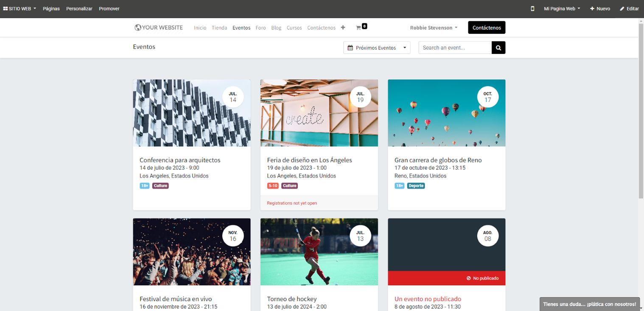Open the Robbie Stevenson user dropdown
644x311 pixels.
coord(433,28)
